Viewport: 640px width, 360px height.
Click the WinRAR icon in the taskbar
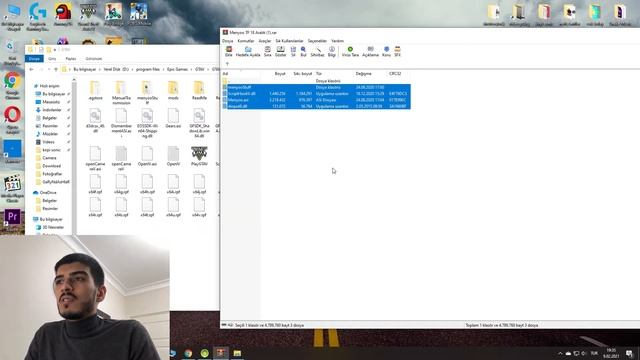point(221,353)
